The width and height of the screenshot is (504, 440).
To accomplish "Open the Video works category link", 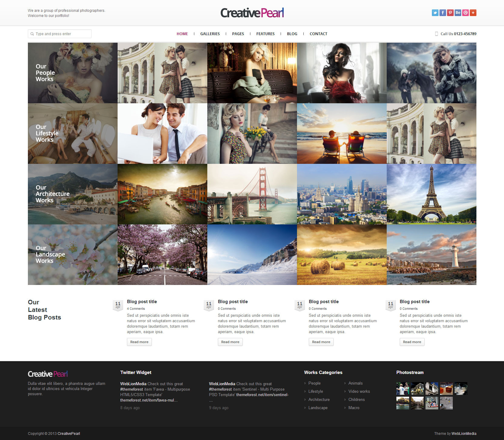I will click(x=359, y=391).
